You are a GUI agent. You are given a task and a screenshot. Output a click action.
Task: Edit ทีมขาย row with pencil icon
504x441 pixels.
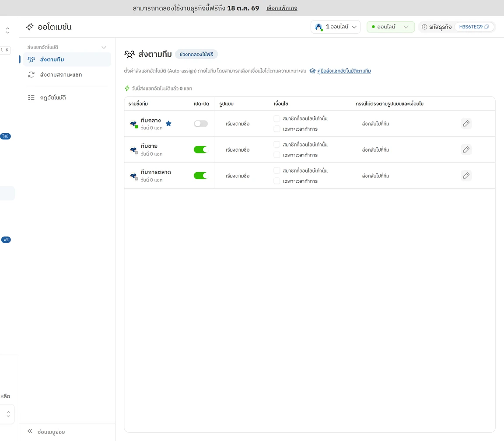(x=466, y=149)
